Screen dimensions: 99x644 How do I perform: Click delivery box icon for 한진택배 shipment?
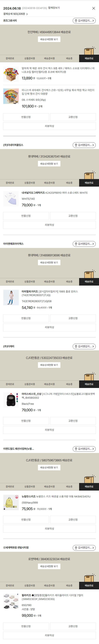click(89, 51)
